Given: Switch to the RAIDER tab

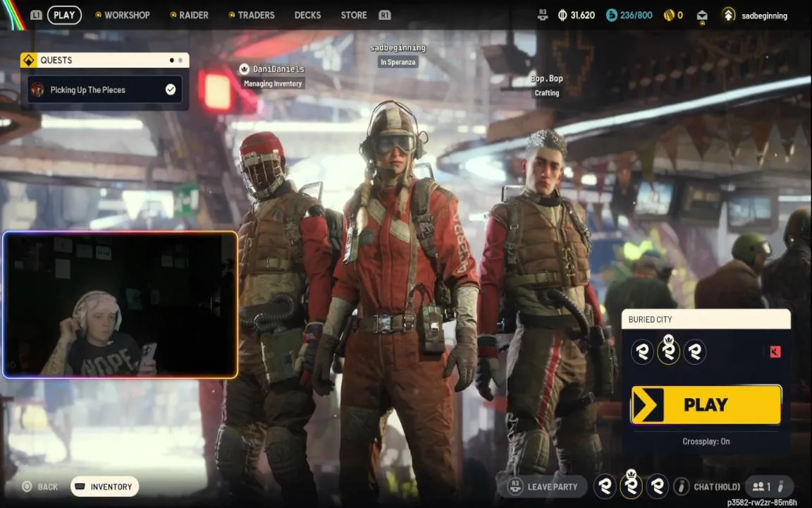Looking at the screenshot, I should pyautogui.click(x=194, y=15).
